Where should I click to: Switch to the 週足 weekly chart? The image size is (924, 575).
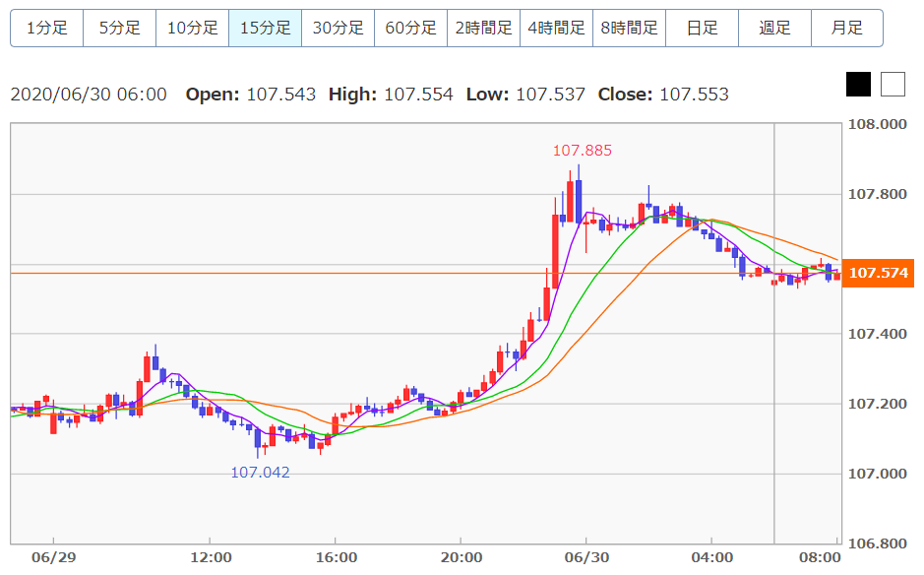click(x=774, y=28)
